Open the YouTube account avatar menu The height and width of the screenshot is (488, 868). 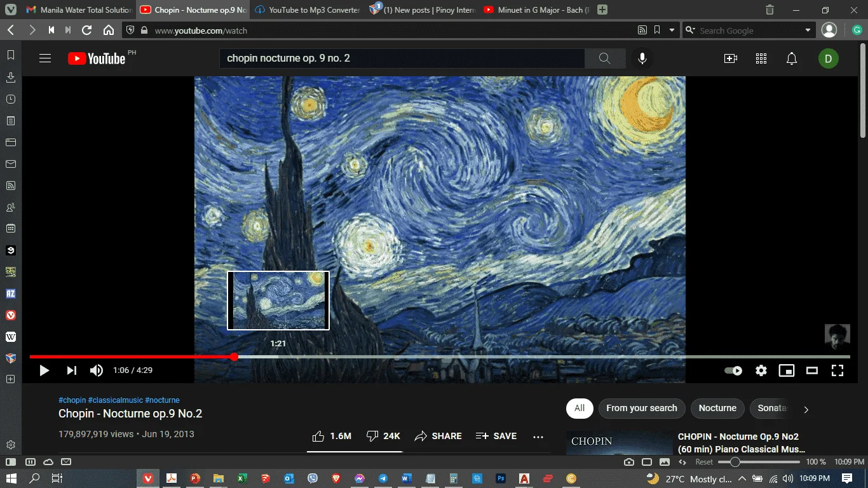tap(829, 58)
